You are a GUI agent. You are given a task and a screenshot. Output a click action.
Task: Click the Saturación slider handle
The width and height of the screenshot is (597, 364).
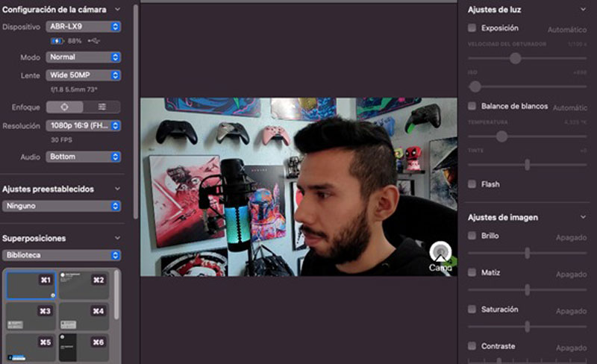527,326
